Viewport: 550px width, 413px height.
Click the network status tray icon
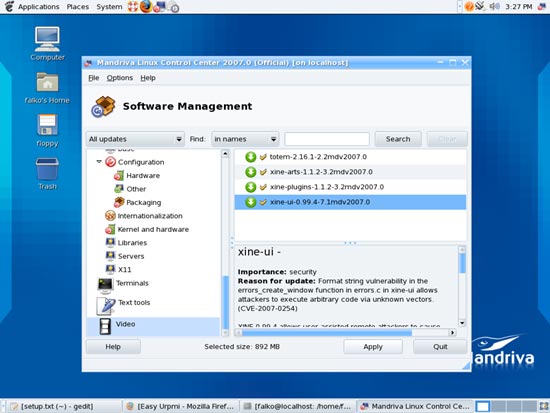(x=481, y=6)
